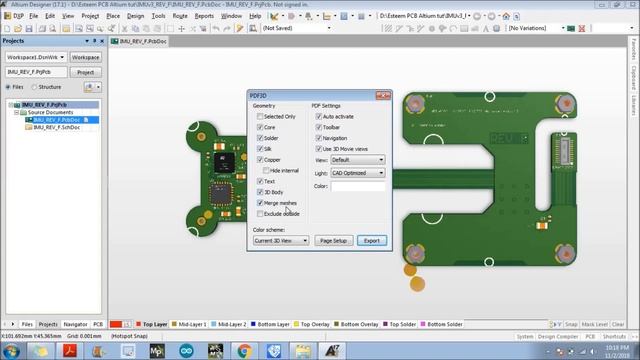Screen dimensions: 640x360
Task: Click the Cross probe lightning icon
Action: pyautogui.click(x=240, y=29)
